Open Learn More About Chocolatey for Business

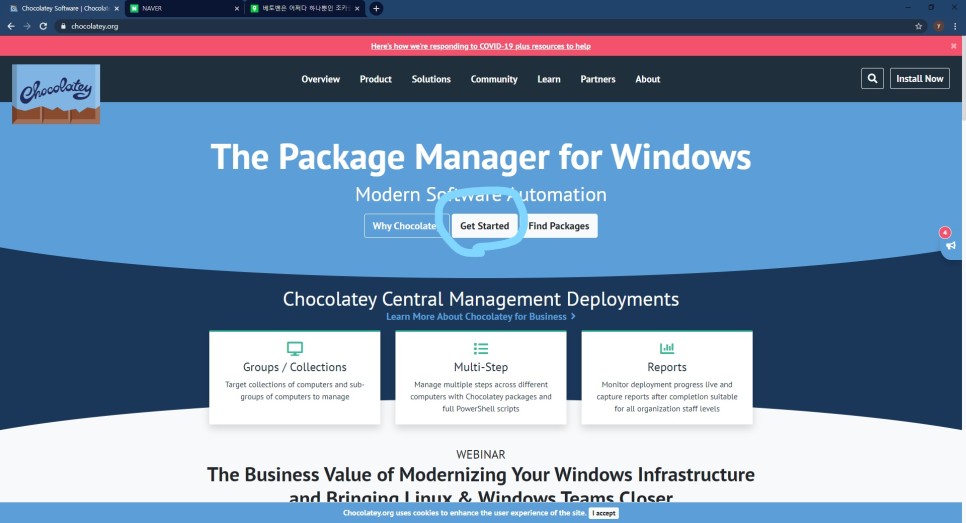tap(481, 317)
